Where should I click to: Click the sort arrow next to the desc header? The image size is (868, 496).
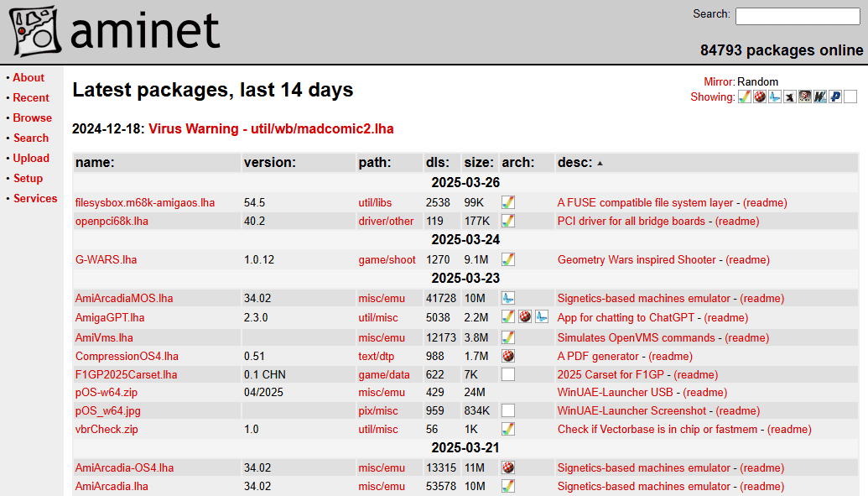600,163
